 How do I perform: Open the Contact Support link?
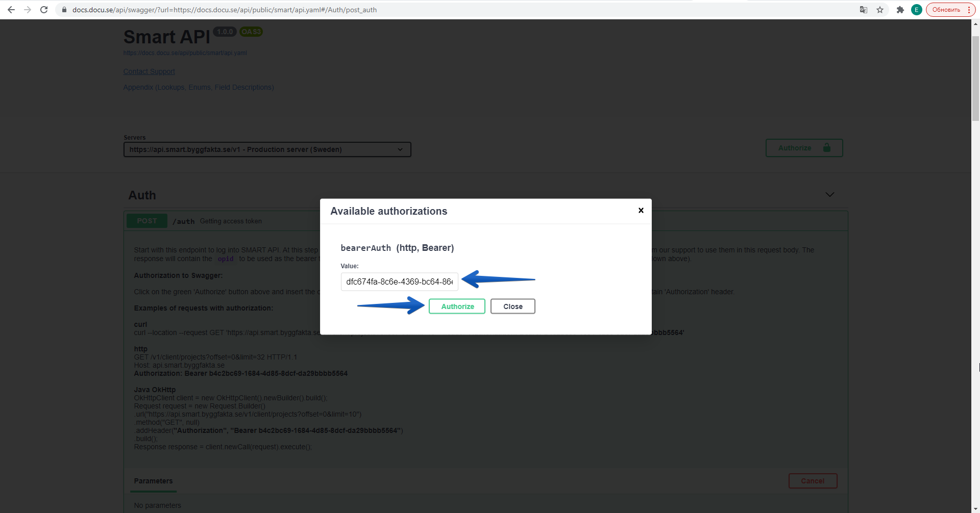[149, 71]
